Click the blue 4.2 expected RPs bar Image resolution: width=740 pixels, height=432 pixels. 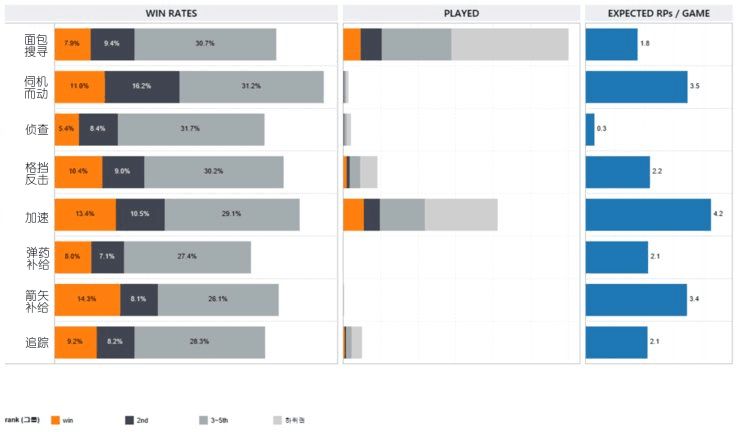[647, 215]
